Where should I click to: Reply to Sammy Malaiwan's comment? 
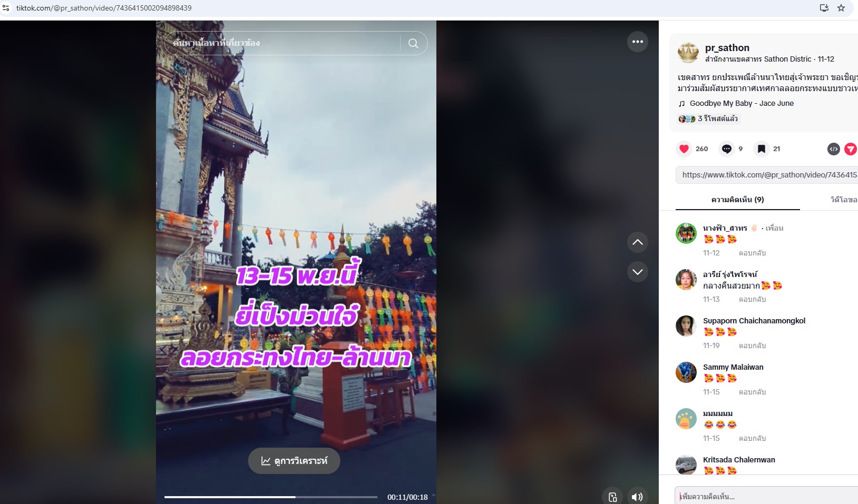[x=752, y=392]
